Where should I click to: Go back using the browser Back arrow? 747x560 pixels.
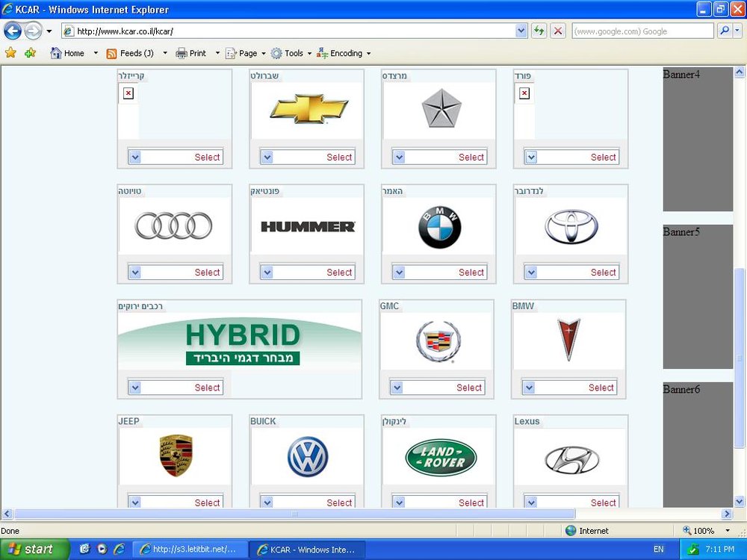tap(13, 31)
